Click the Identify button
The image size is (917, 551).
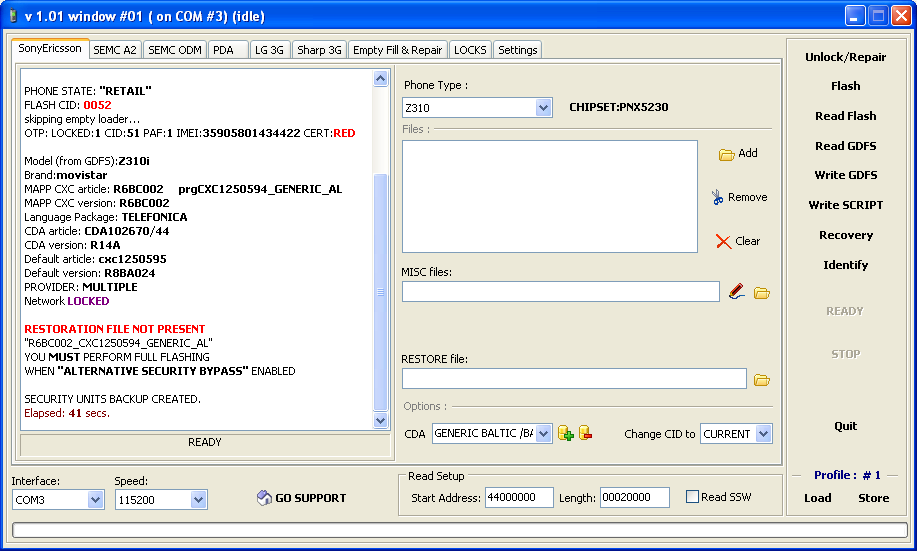846,265
